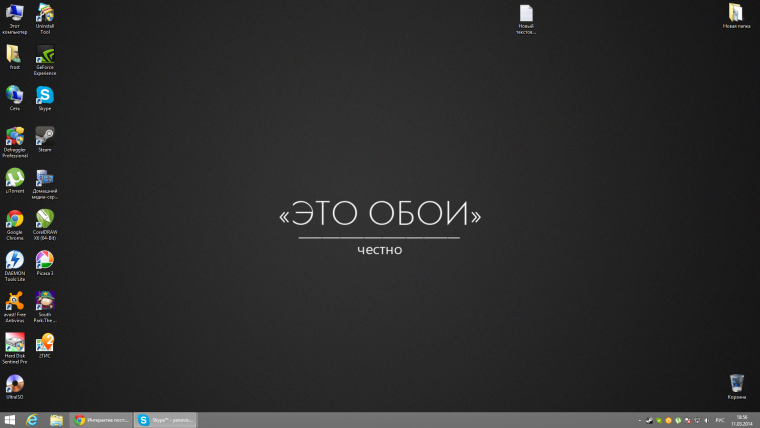Open the clock and date in the taskbar
This screenshot has width=760, height=428.
tap(742, 420)
